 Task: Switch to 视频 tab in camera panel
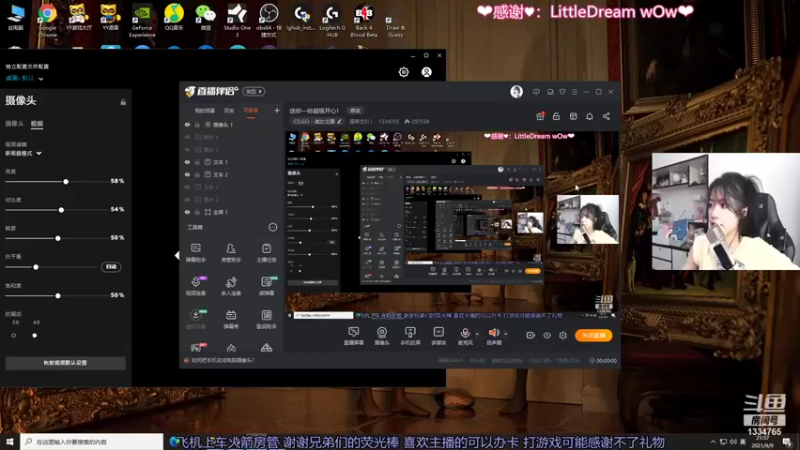point(37,123)
